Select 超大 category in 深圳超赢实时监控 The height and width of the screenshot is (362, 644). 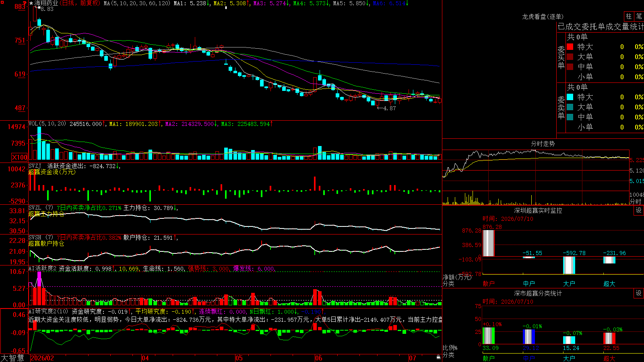click(x=609, y=284)
